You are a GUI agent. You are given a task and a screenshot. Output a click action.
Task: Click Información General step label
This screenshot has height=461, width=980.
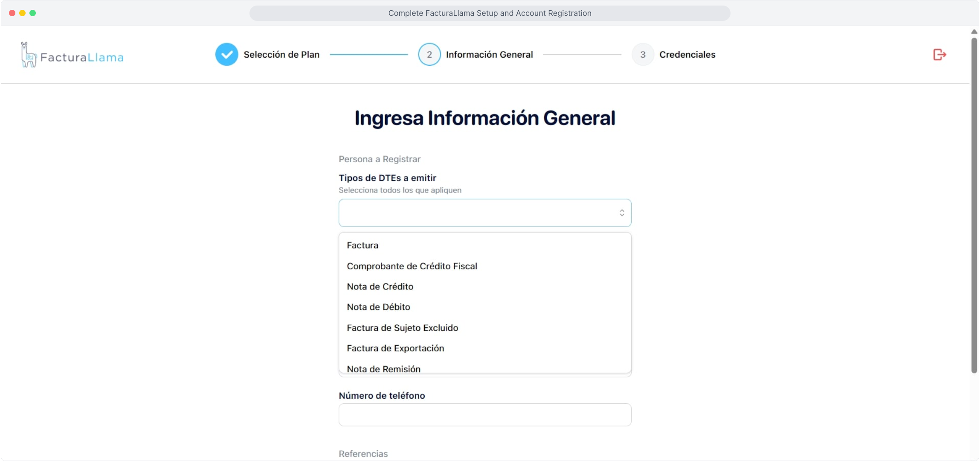[489, 55]
